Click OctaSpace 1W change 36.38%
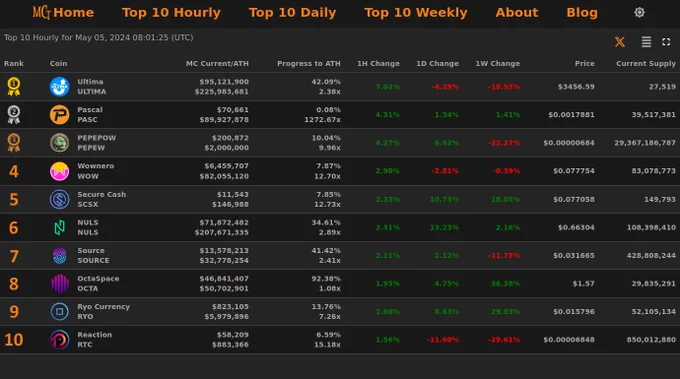 pyautogui.click(x=505, y=284)
